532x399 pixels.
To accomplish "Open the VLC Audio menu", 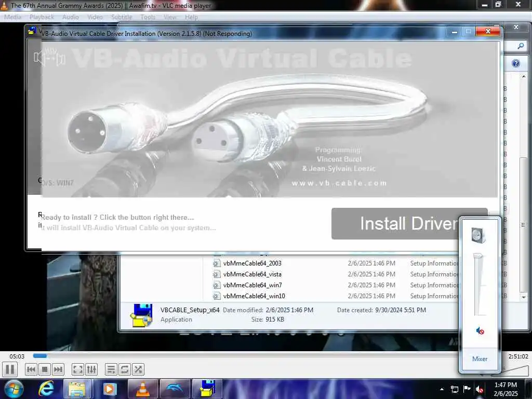I will click(70, 17).
